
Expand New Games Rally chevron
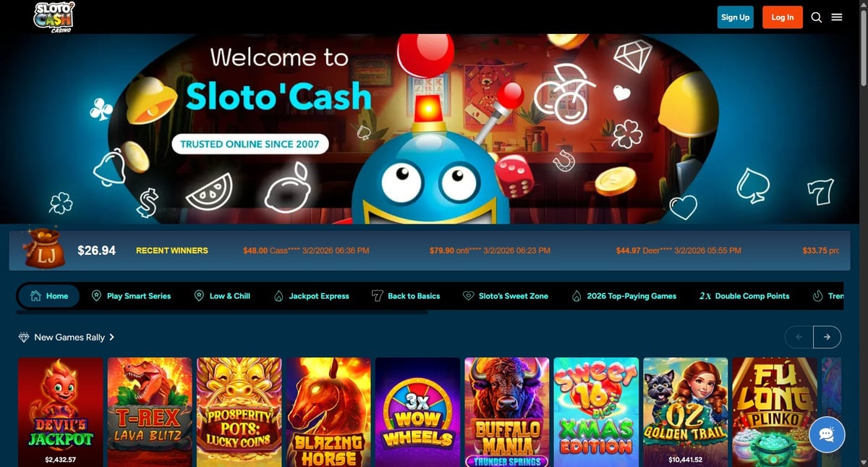coord(112,337)
